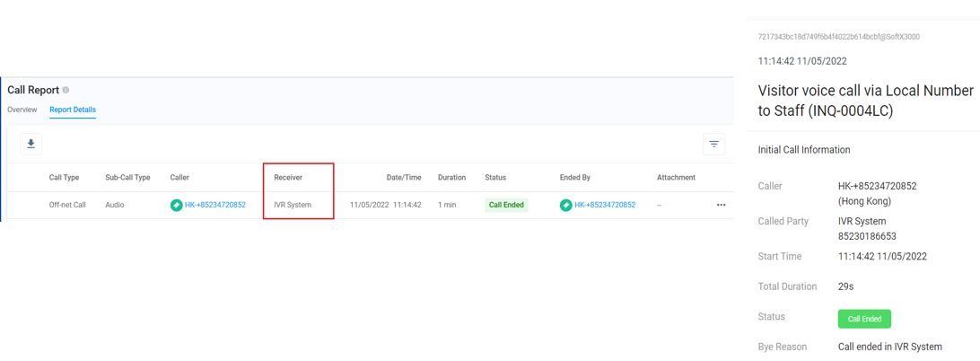Click the green Ended By avatar icon
This screenshot has width=980, height=361.
click(565, 206)
